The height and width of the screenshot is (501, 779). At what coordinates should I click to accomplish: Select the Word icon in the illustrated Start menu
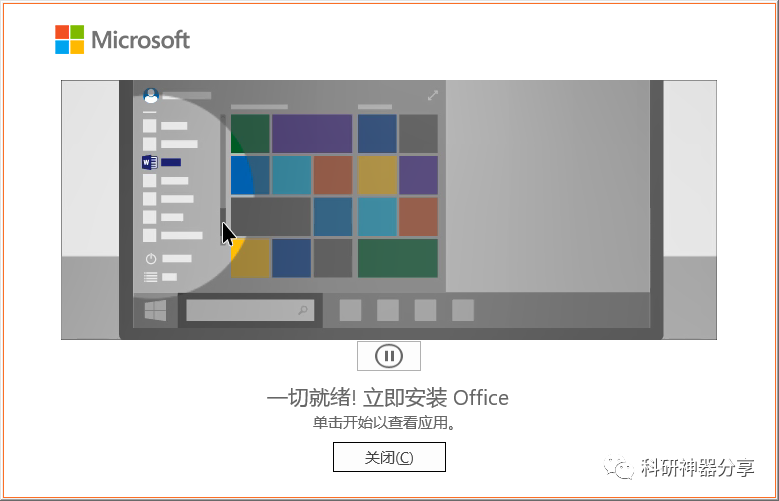[150, 163]
